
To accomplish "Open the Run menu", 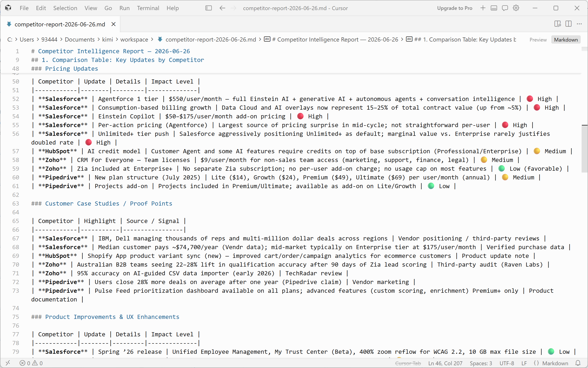I will point(125,8).
